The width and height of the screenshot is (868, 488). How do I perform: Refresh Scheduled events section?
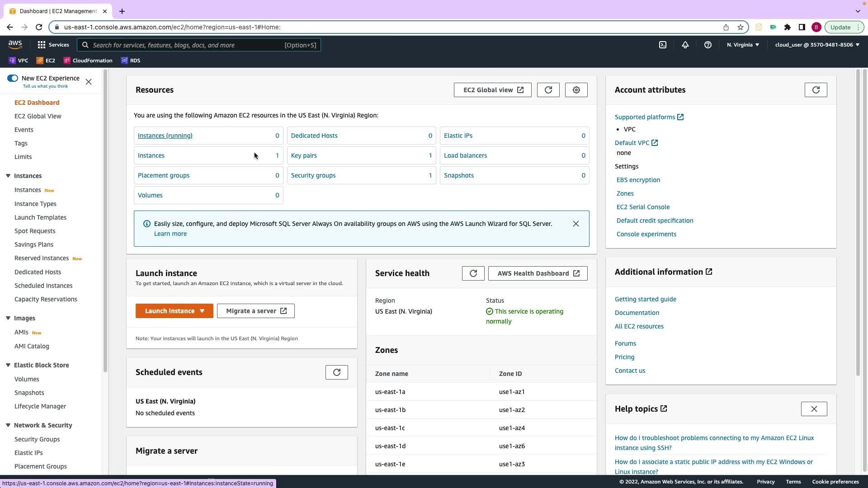pyautogui.click(x=336, y=372)
